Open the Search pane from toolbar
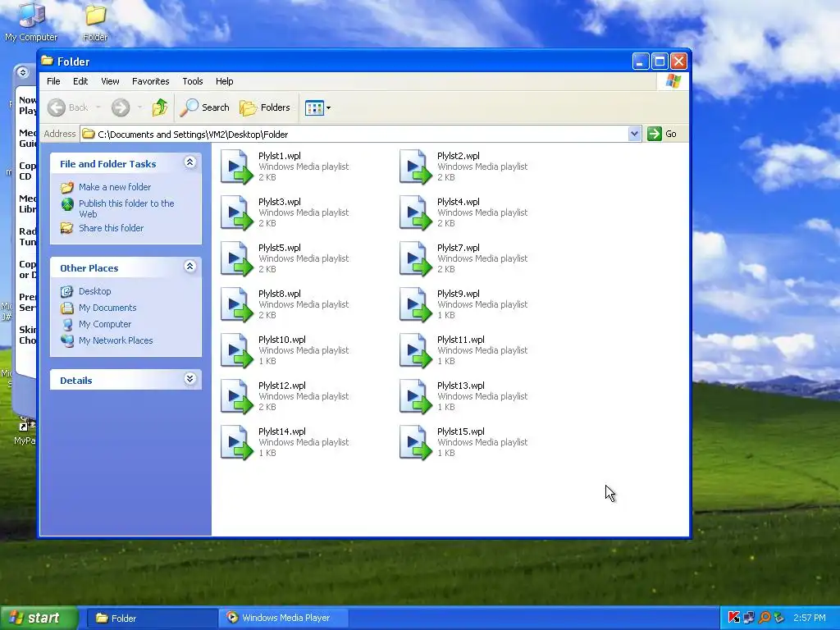This screenshot has height=630, width=840. tap(204, 107)
